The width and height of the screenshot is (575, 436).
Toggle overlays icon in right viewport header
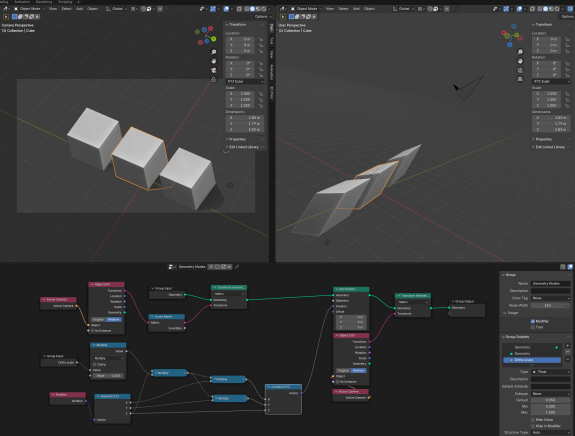click(519, 9)
